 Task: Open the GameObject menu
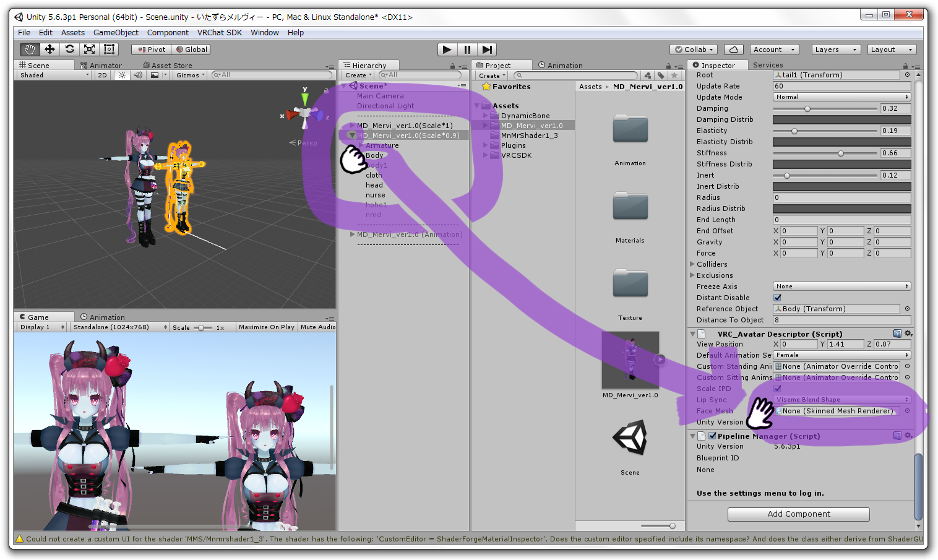pos(116,32)
